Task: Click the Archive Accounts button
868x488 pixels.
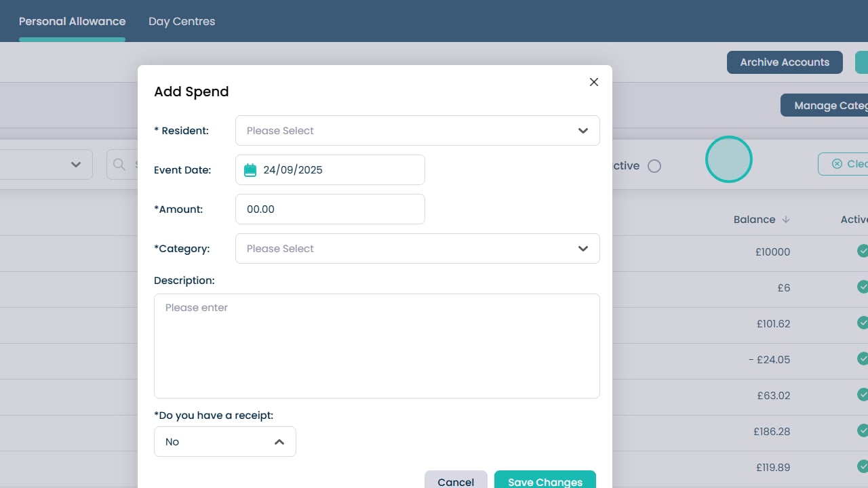Action: point(784,62)
